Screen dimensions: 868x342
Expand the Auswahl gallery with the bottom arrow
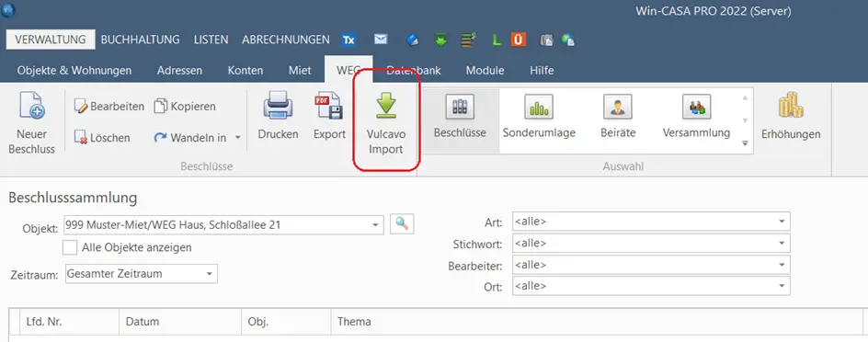745,142
